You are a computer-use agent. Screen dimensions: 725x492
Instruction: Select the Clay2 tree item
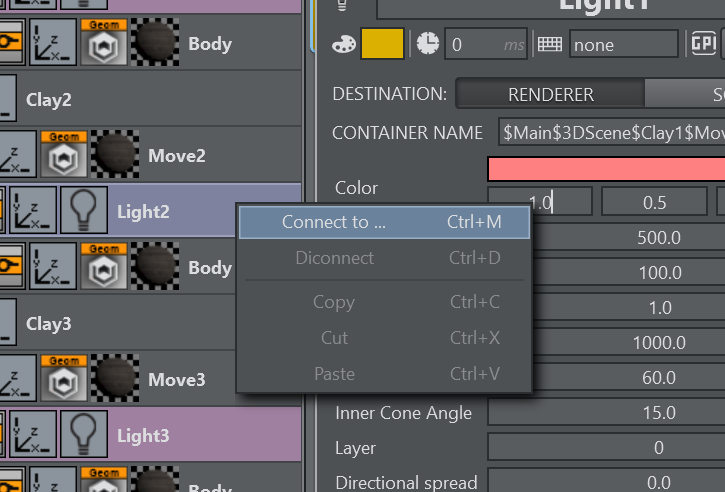click(x=49, y=100)
